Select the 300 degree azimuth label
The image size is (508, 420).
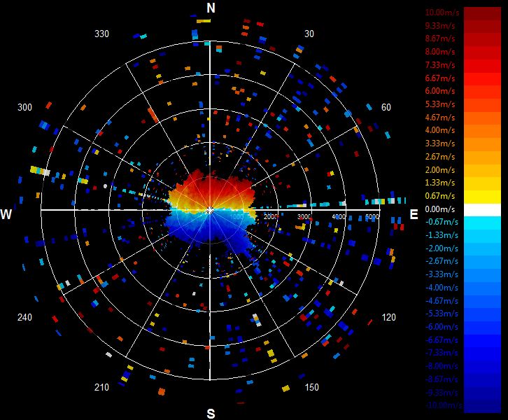(24, 107)
